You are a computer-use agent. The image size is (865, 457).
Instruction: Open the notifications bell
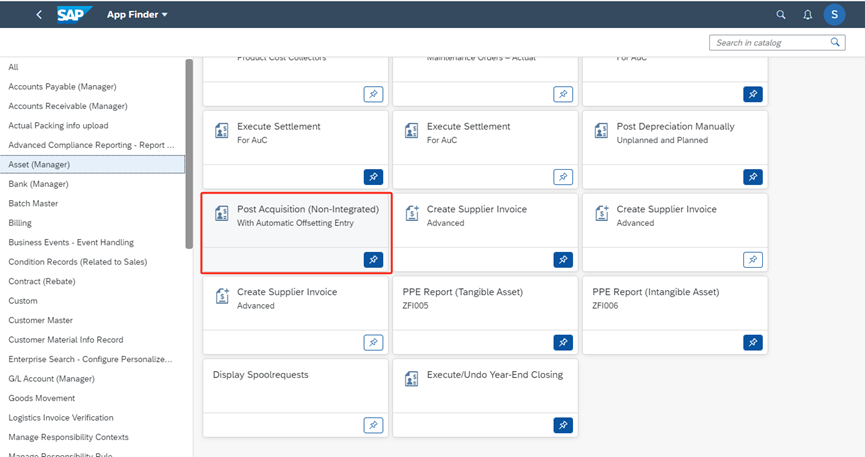click(808, 15)
